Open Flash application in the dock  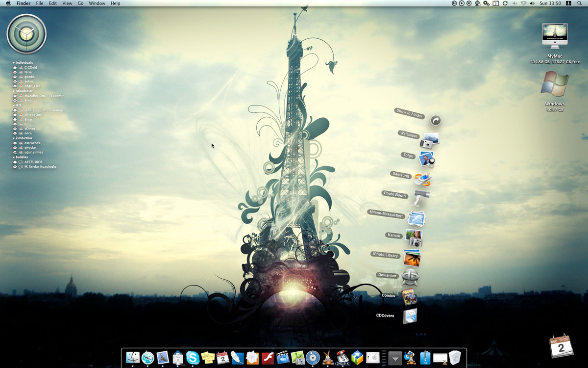click(268, 358)
